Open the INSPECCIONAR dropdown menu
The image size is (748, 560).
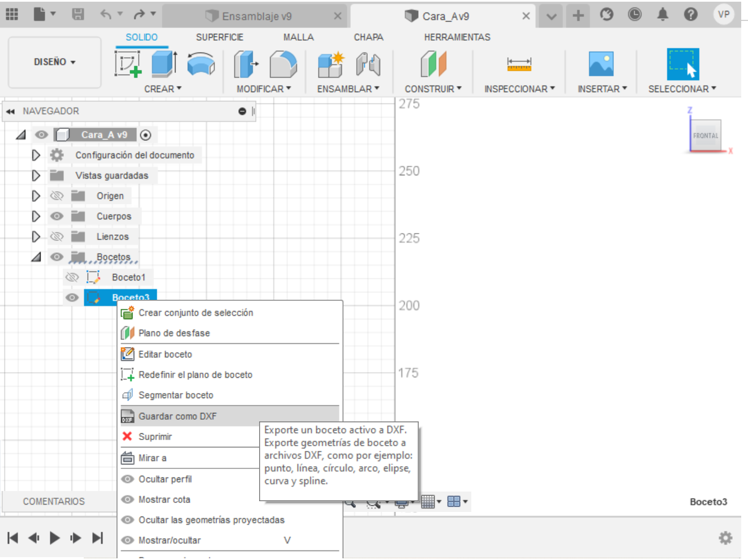pos(519,89)
